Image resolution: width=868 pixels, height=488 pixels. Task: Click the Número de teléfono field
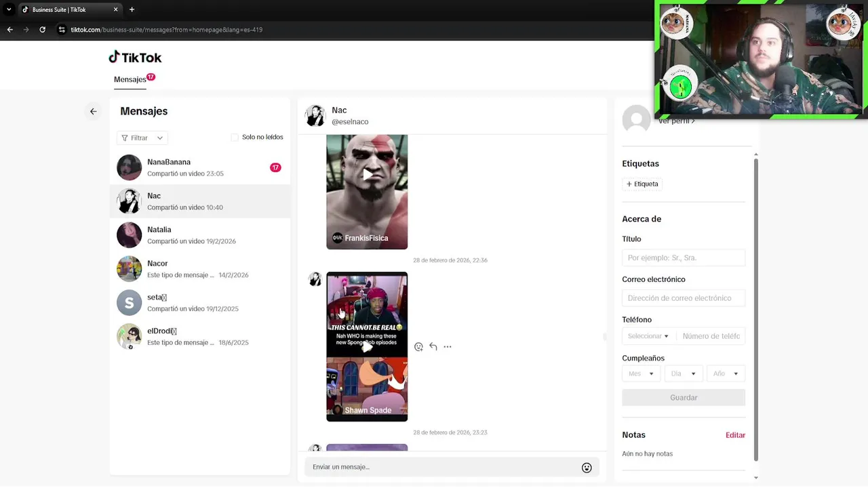click(x=711, y=336)
